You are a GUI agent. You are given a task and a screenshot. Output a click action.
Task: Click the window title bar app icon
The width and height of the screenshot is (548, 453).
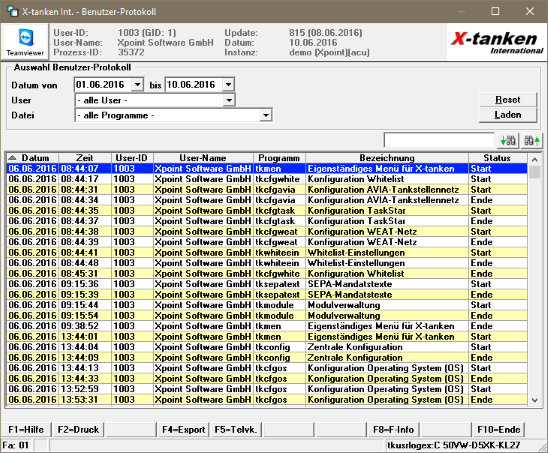[x=13, y=11]
